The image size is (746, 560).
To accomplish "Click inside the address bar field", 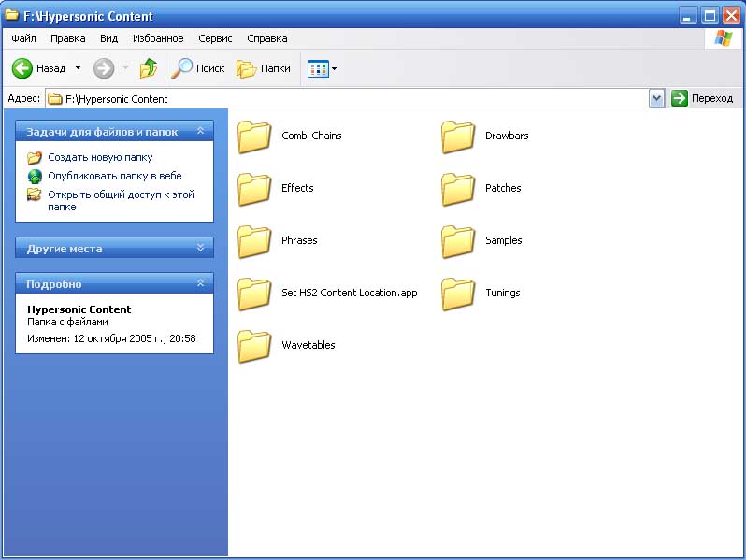I will tap(348, 99).
